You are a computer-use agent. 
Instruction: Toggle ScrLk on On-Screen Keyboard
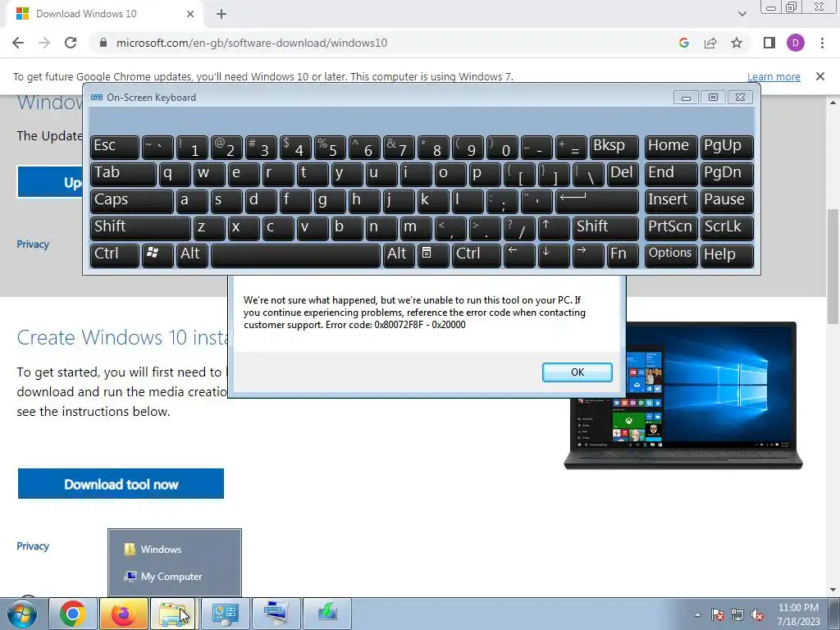pos(727,228)
